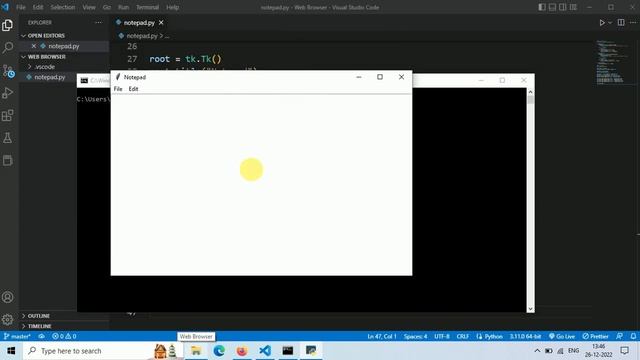Show hidden system tray icons chevron
This screenshot has height=360, width=640.
(537, 351)
